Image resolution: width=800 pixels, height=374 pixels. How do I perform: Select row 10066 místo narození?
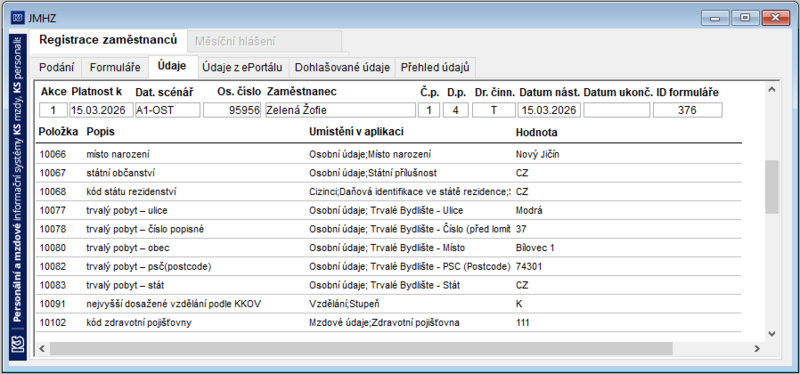tap(388, 154)
